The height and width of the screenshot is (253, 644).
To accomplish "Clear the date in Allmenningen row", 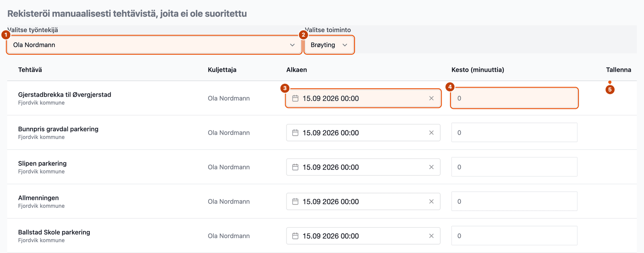I will (431, 201).
